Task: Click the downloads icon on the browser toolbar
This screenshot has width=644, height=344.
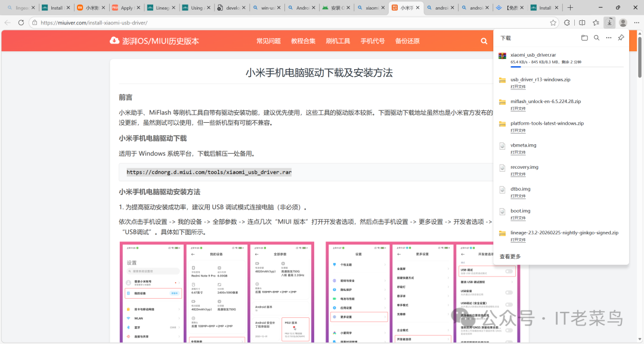Action: click(x=609, y=22)
